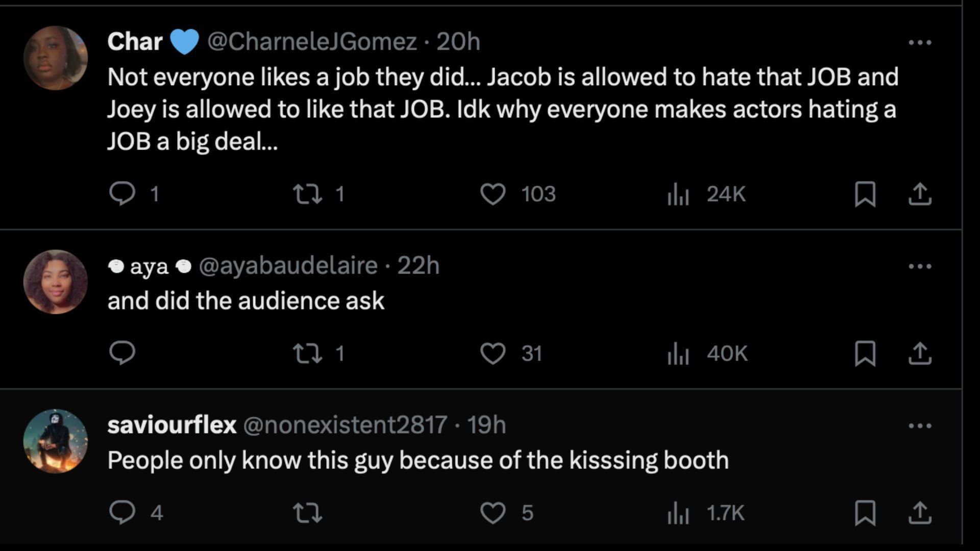Image resolution: width=980 pixels, height=551 pixels.
Task: Open the @ayabaudelaire profile handle
Action: click(288, 266)
